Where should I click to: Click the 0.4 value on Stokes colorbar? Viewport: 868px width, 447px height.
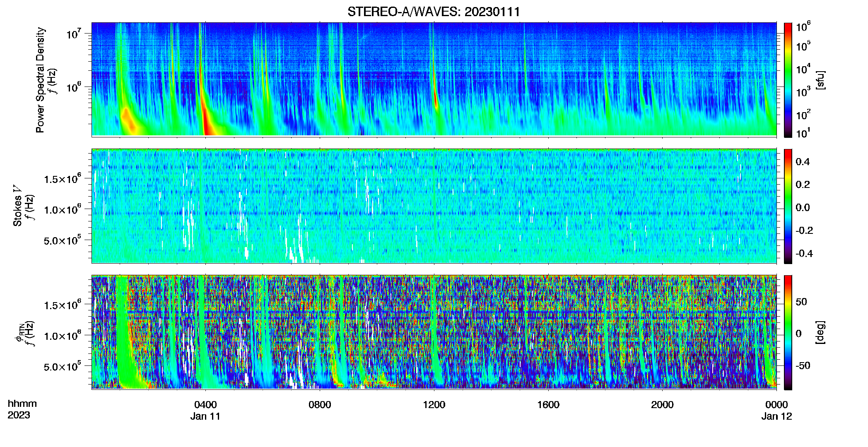click(803, 162)
